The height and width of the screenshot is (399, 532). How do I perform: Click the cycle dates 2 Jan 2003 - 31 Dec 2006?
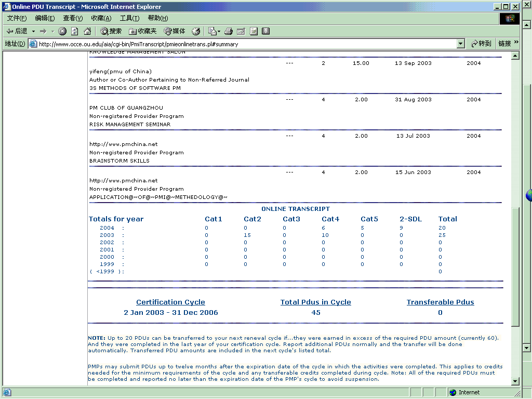[170, 312]
